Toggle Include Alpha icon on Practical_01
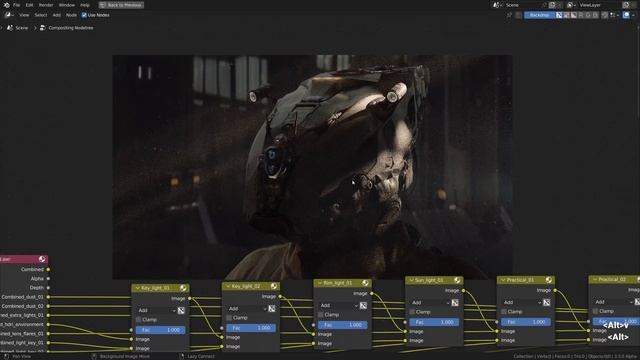640x360 pixels. pyautogui.click(x=547, y=302)
